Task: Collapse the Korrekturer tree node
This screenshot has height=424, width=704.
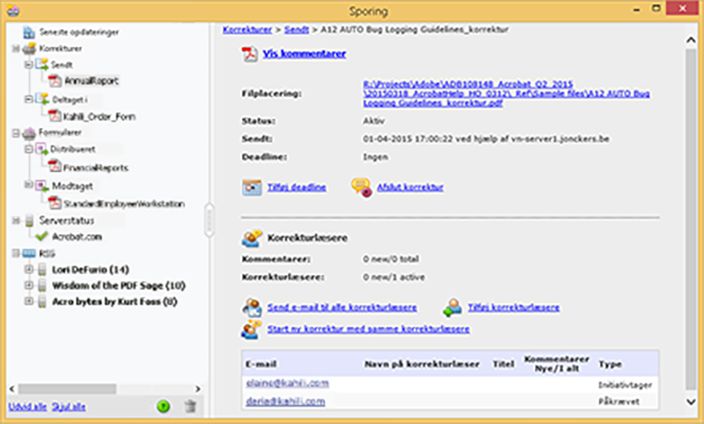Action: click(16, 49)
